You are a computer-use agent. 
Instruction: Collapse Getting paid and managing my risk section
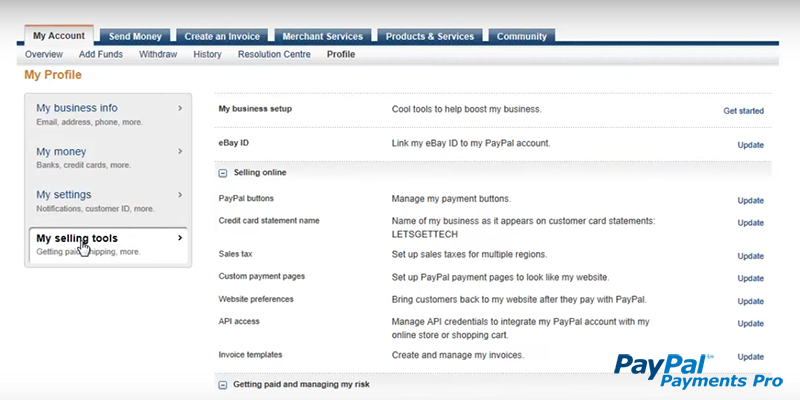pos(223,384)
